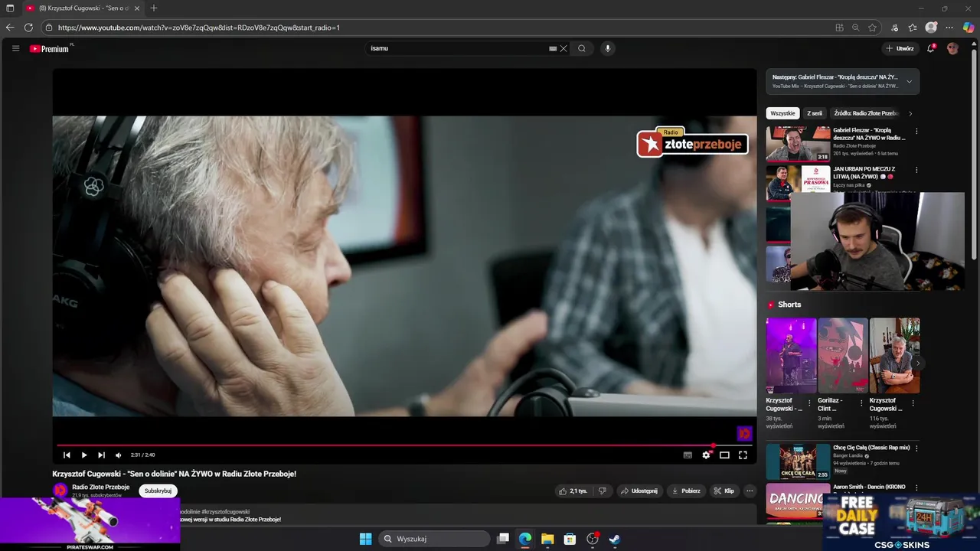Select the Z serii filter chip
The width and height of the screenshot is (980, 551).
(815, 113)
